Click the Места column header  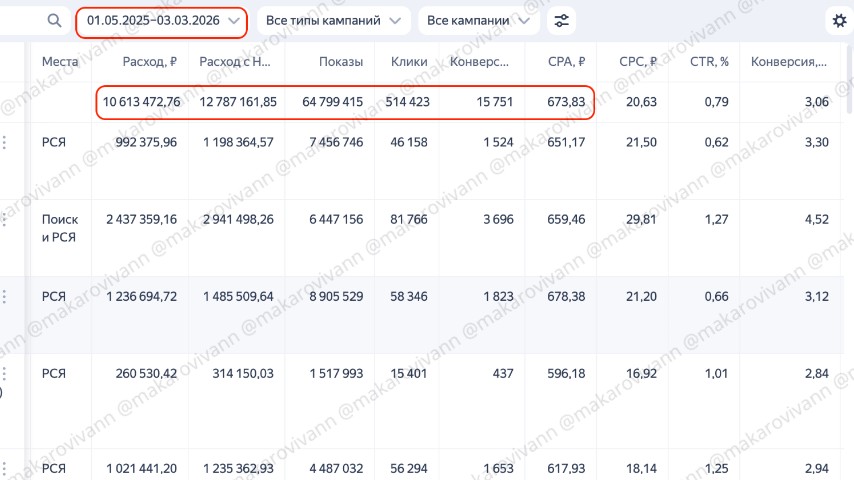pyautogui.click(x=60, y=62)
